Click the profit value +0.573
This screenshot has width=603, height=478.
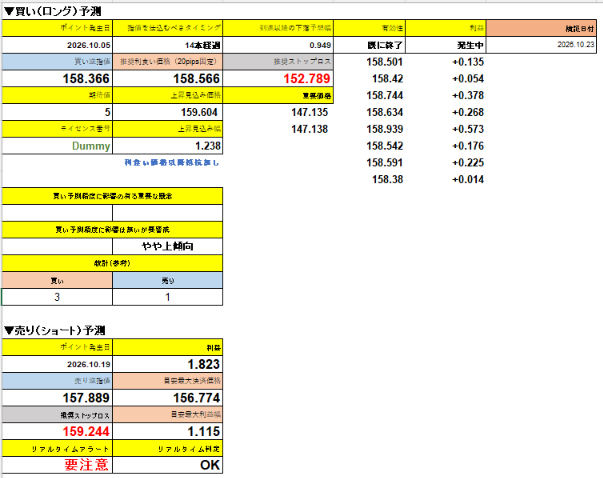point(468,129)
